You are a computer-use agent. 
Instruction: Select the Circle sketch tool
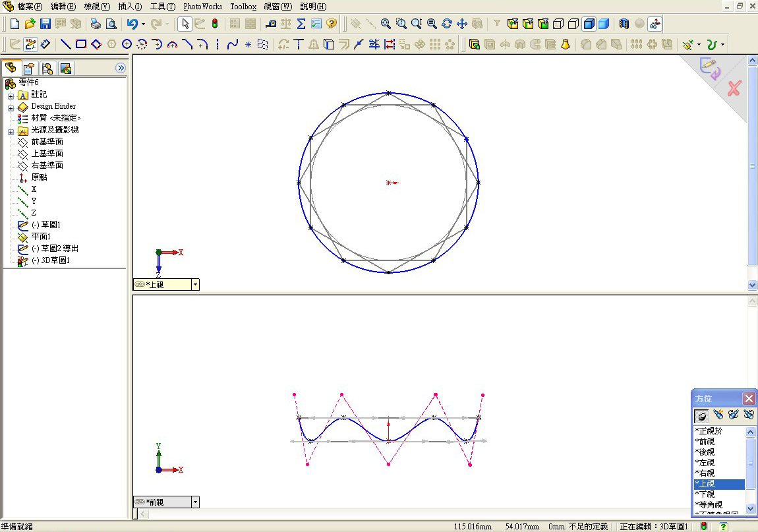click(x=127, y=44)
